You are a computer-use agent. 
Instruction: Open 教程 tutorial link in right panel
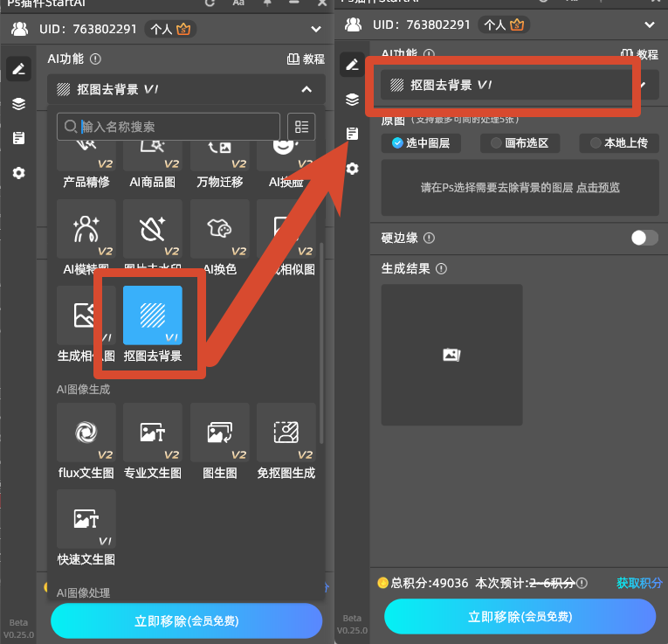pos(639,54)
